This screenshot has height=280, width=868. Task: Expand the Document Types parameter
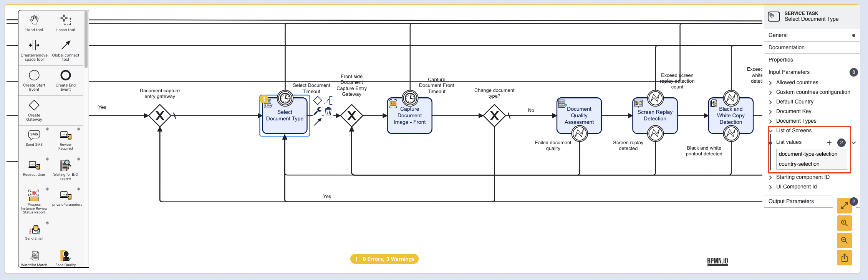[796, 121]
